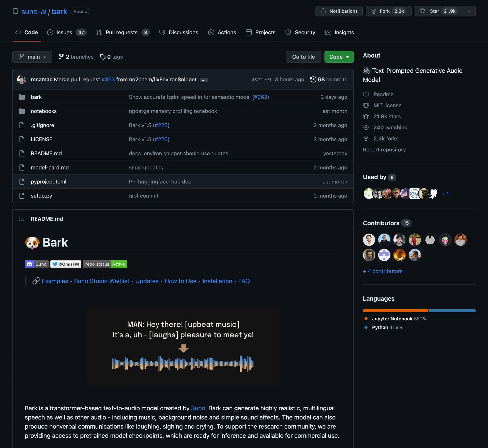
Task: Open the Projects tab
Action: [261, 33]
